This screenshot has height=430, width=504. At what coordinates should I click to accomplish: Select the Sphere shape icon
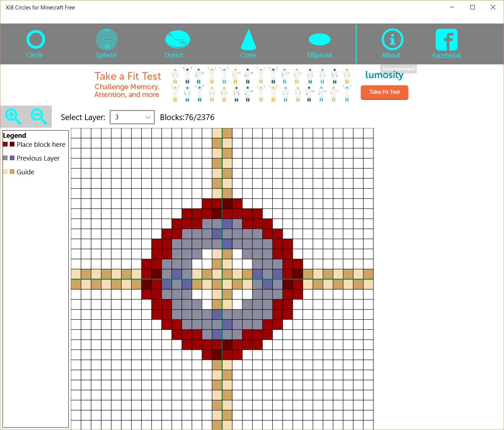[x=106, y=39]
